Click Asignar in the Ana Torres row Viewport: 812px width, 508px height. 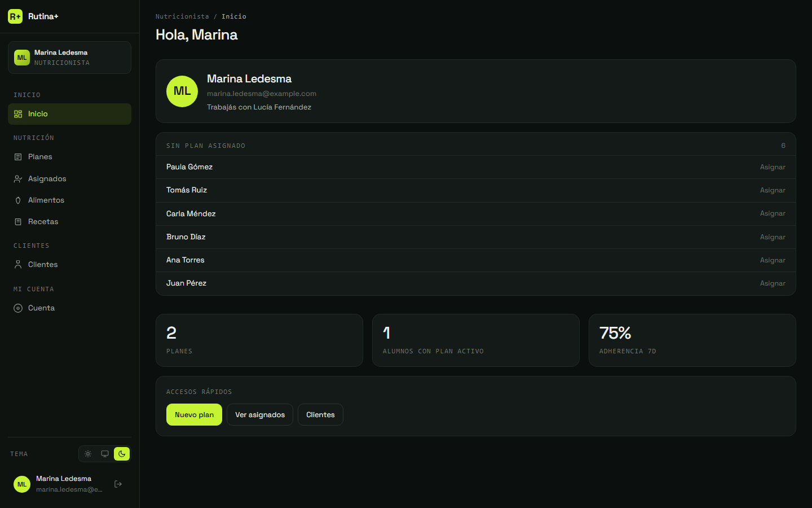[x=773, y=260]
